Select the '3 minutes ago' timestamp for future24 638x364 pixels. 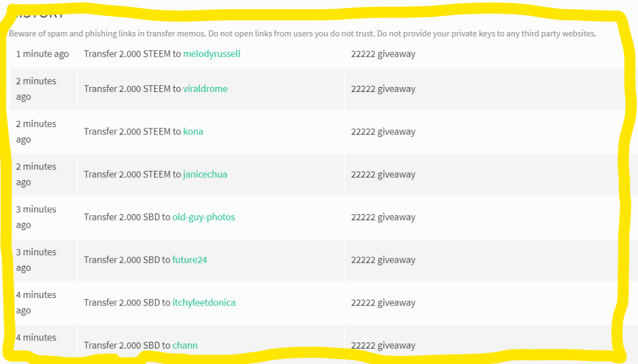click(x=36, y=260)
